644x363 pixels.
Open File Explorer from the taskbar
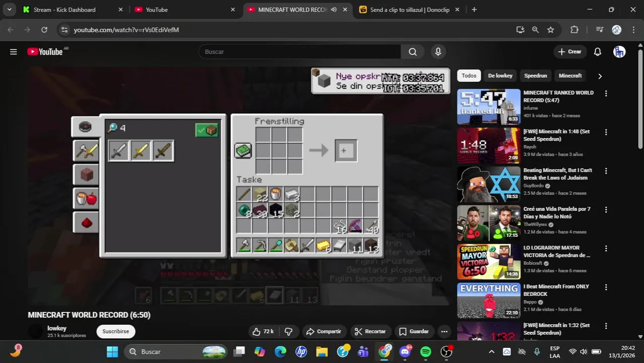(x=323, y=351)
